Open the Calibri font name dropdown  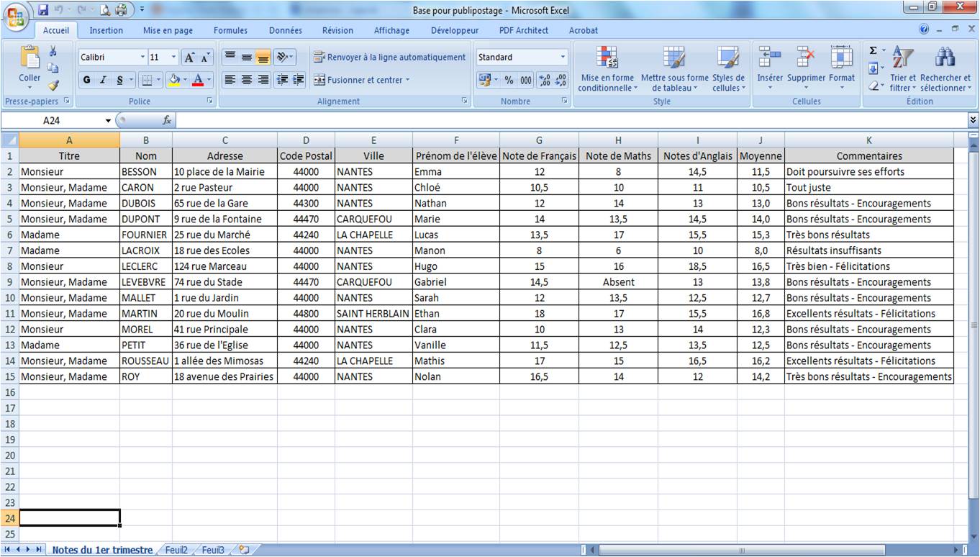click(142, 57)
